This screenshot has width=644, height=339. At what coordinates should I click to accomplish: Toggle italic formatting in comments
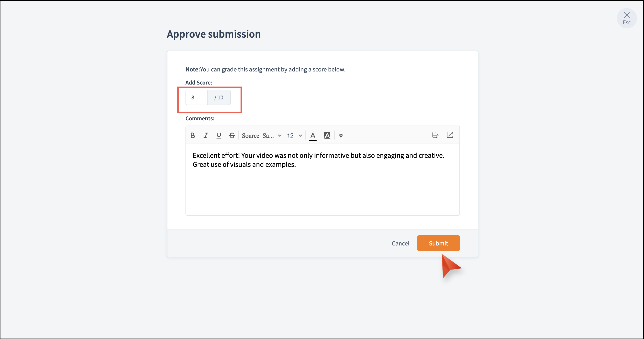(x=206, y=135)
